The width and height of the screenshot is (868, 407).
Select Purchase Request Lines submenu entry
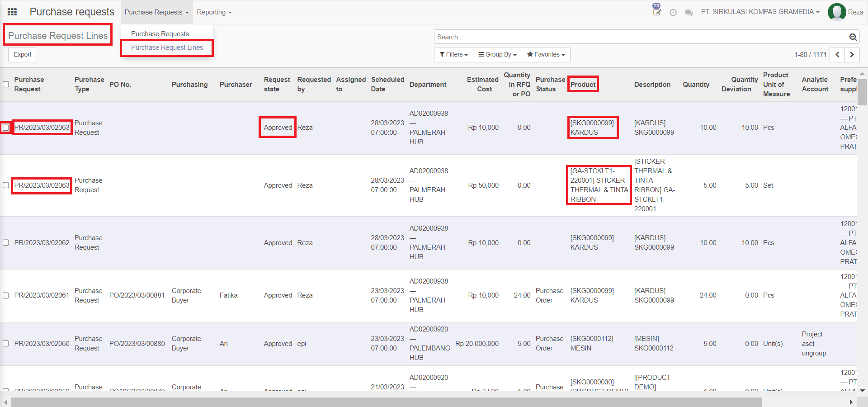pyautogui.click(x=167, y=47)
